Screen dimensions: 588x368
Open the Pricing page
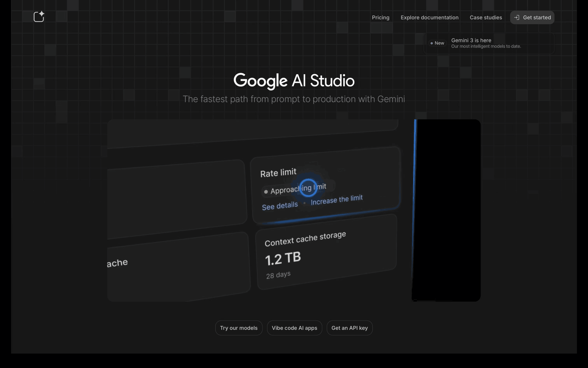(x=381, y=17)
